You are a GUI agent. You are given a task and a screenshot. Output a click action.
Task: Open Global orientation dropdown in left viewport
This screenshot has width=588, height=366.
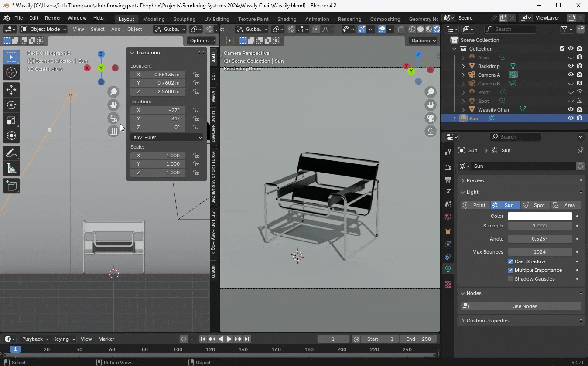click(170, 29)
